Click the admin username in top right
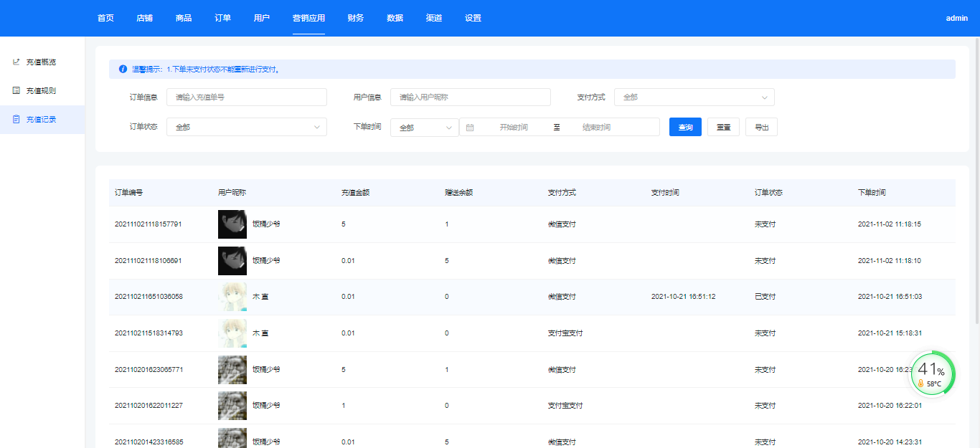This screenshot has width=980, height=448. coord(956,18)
